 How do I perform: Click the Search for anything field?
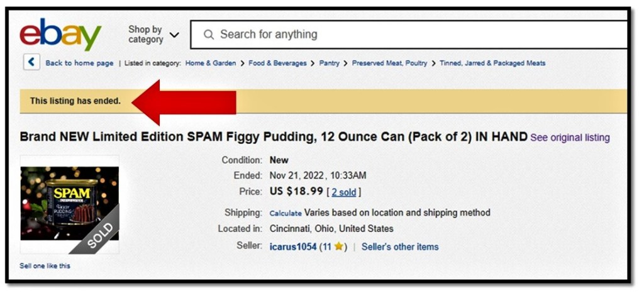pos(377,35)
